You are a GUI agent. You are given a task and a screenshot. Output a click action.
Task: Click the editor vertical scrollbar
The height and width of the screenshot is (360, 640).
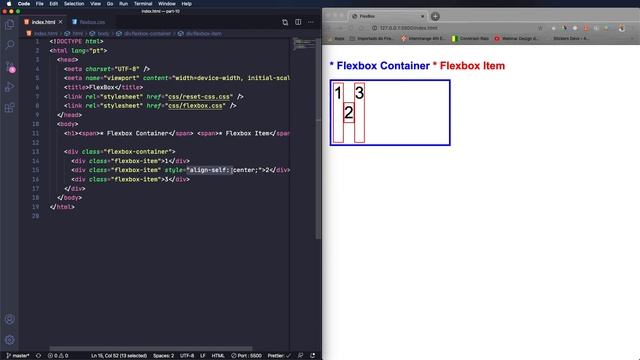point(318,138)
